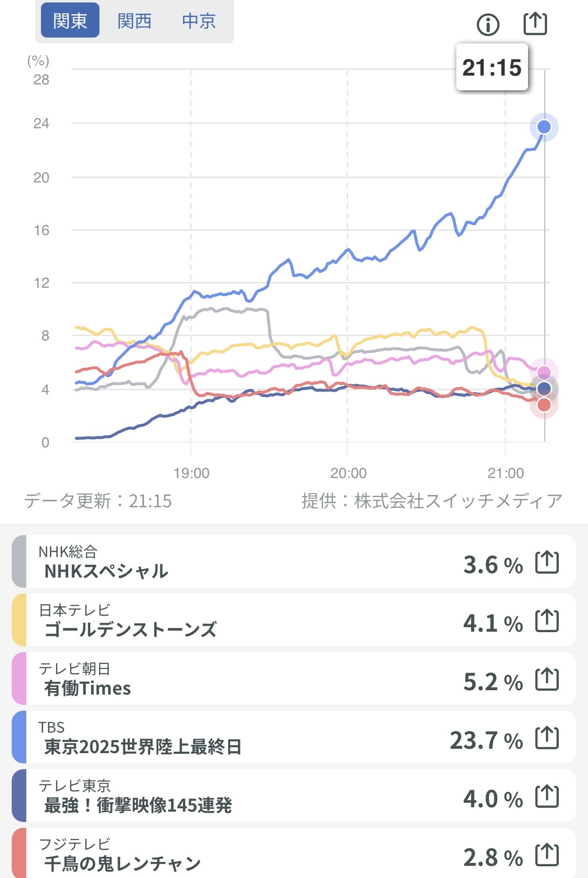Open the テレビ東京 program row
588x878 pixels.
pos(244,796)
